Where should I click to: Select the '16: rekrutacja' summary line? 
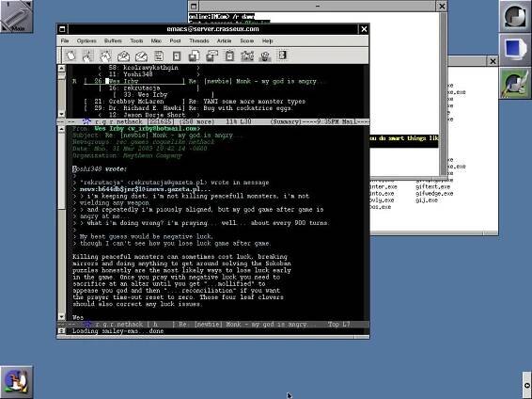point(149,88)
